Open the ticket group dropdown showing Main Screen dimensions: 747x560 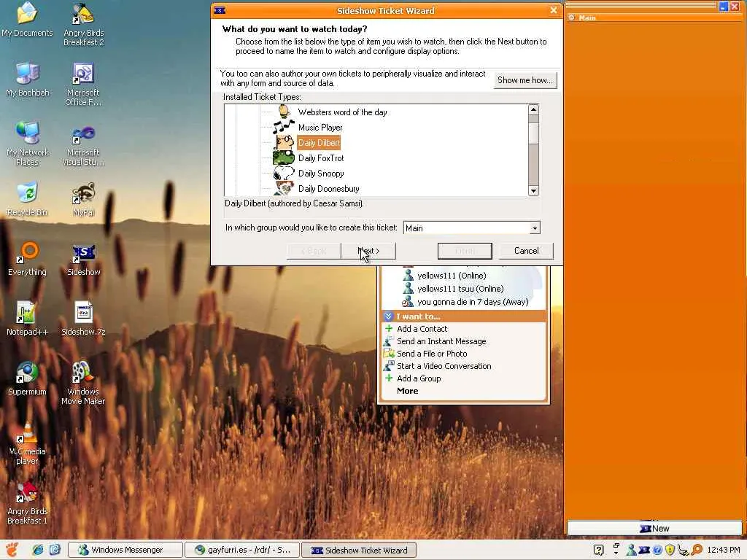[x=472, y=227]
